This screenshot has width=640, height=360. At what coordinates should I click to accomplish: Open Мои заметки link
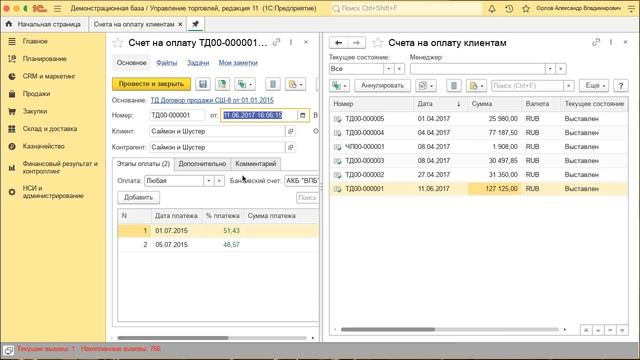click(238, 63)
